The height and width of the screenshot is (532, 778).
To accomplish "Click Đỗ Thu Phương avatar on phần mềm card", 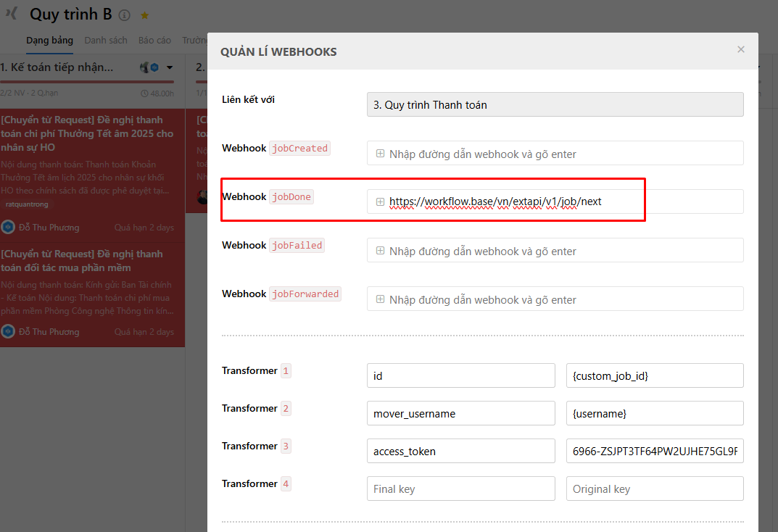I will click(x=8, y=331).
